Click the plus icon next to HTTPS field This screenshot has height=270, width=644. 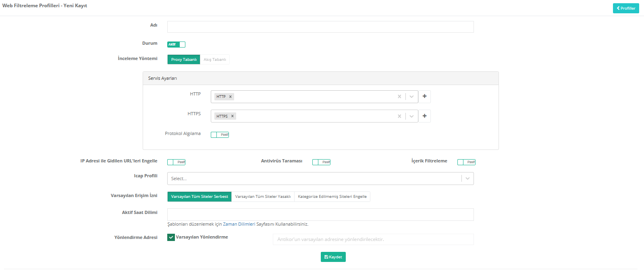click(x=424, y=116)
